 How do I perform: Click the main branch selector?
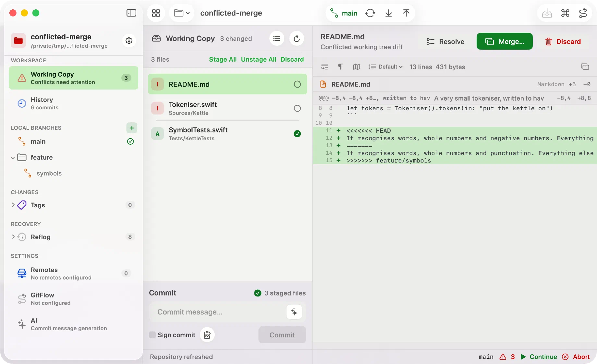pos(344,13)
